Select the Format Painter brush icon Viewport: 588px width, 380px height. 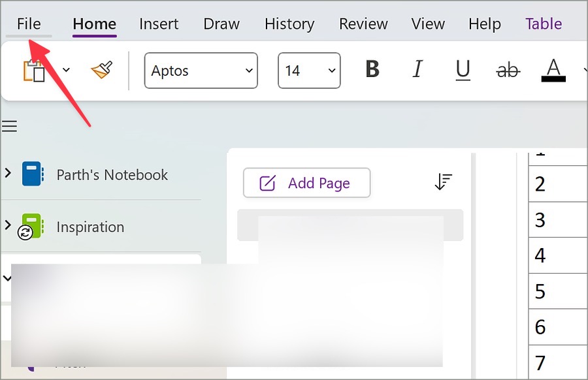pyautogui.click(x=101, y=70)
